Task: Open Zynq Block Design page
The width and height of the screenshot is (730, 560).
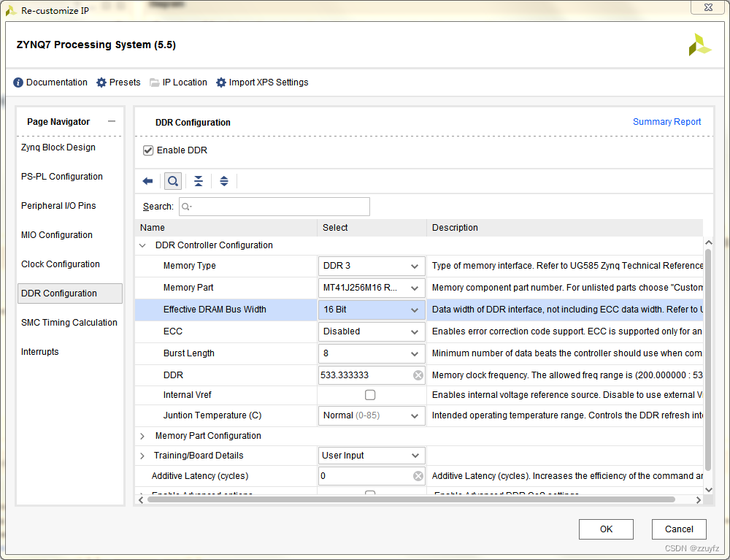Action: (58, 147)
